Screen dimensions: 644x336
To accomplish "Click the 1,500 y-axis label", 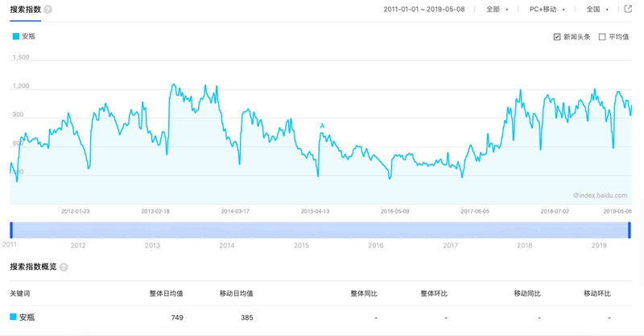I will (x=21, y=57).
